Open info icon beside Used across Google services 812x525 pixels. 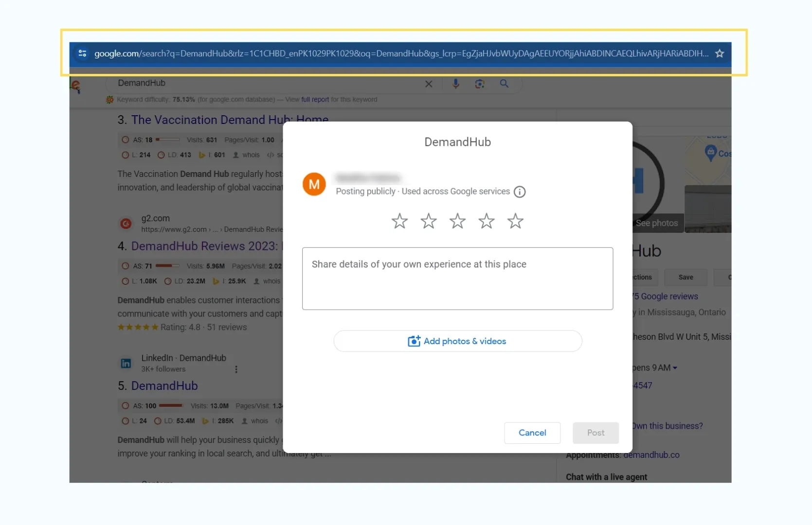point(520,192)
